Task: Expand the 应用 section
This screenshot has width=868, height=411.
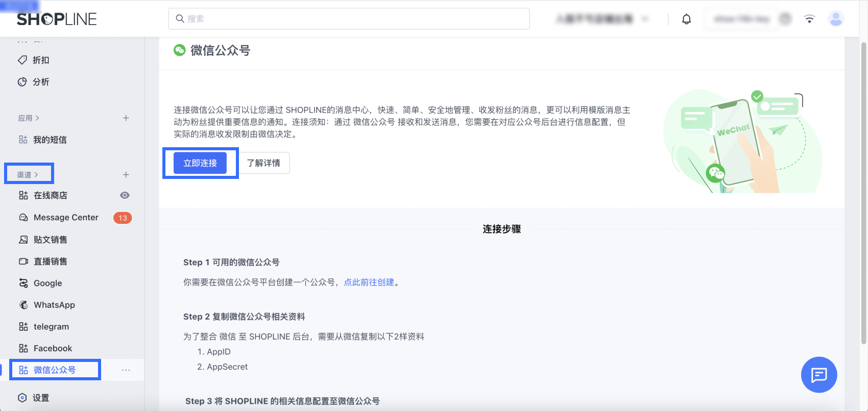Action: [29, 118]
